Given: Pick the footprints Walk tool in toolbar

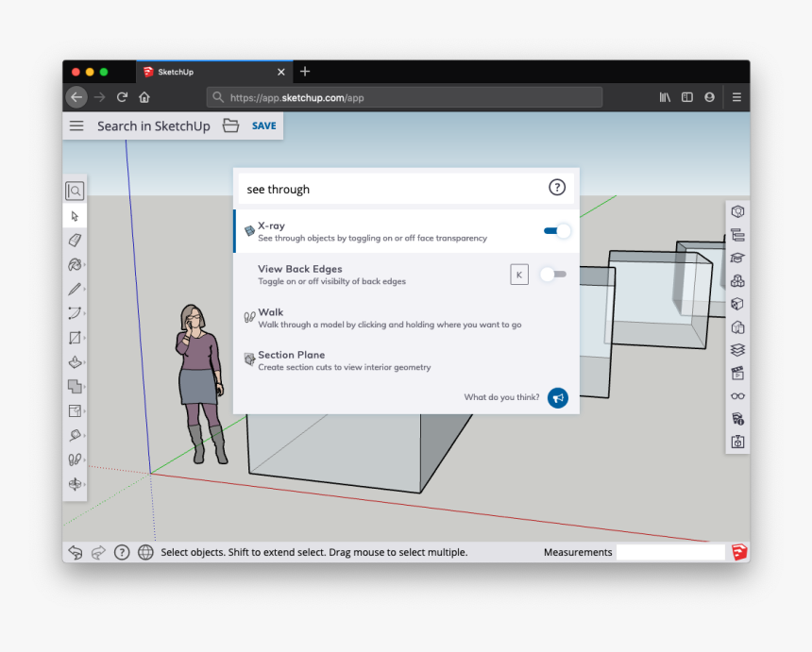Looking at the screenshot, I should click(75, 460).
